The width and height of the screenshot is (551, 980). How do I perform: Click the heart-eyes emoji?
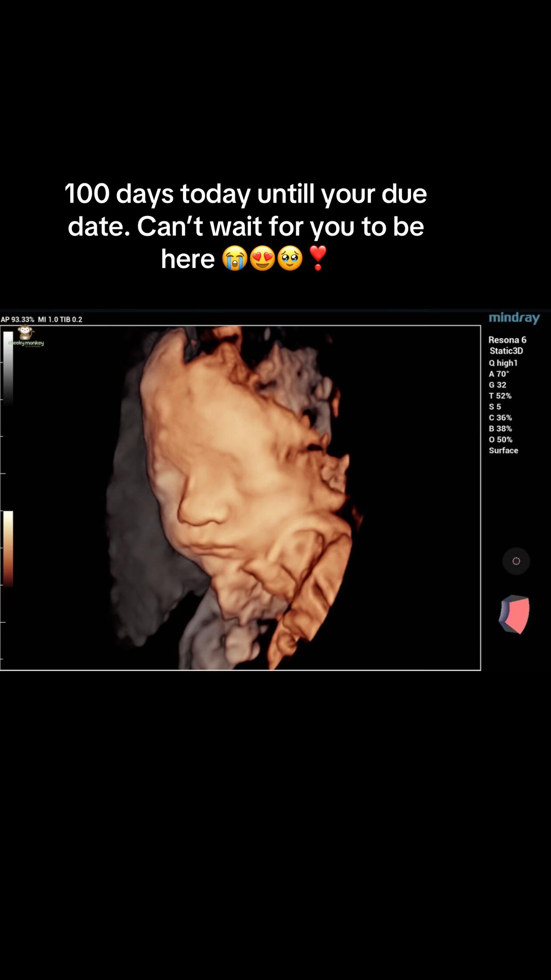coord(263,258)
